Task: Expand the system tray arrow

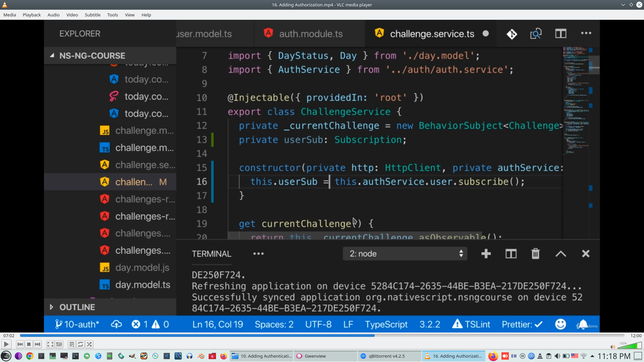Action: (592, 356)
